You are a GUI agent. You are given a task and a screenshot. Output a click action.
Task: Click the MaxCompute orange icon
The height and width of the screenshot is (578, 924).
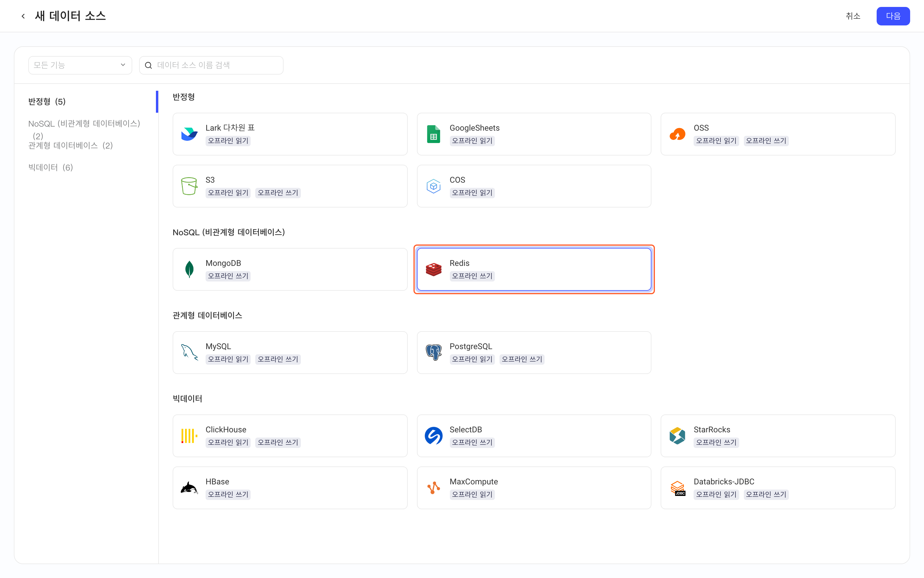pos(433,488)
